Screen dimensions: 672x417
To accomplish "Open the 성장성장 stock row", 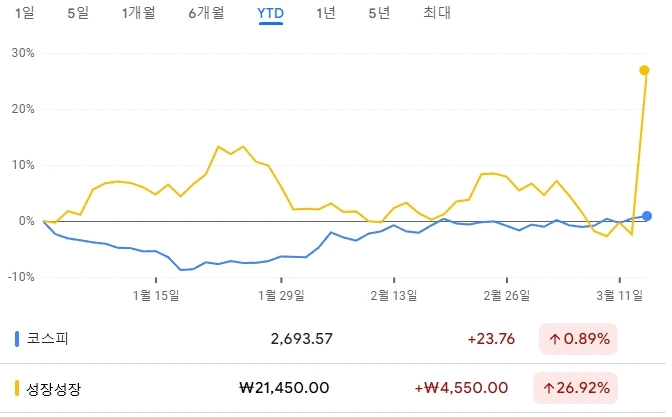I will pyautogui.click(x=333, y=388).
